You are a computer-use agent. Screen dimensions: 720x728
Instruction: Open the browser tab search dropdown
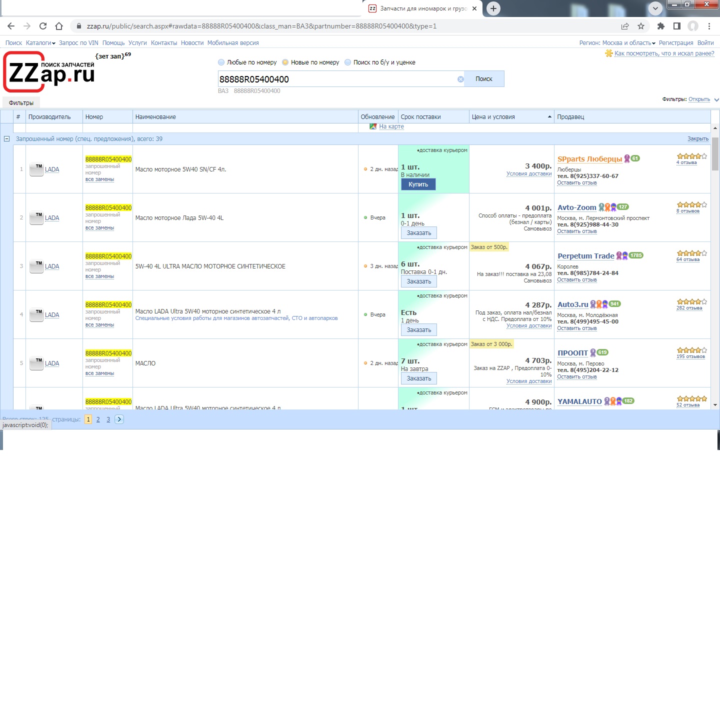pyautogui.click(x=655, y=8)
